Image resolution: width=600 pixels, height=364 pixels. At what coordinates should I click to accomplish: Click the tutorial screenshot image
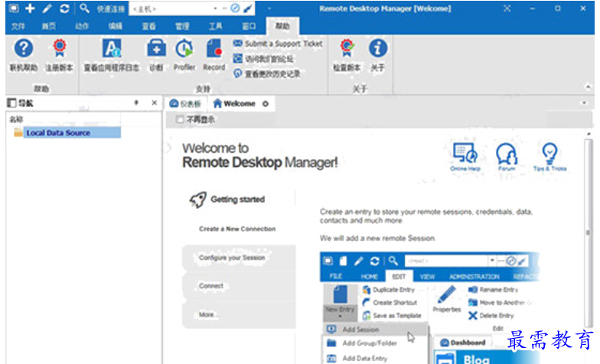click(x=429, y=307)
